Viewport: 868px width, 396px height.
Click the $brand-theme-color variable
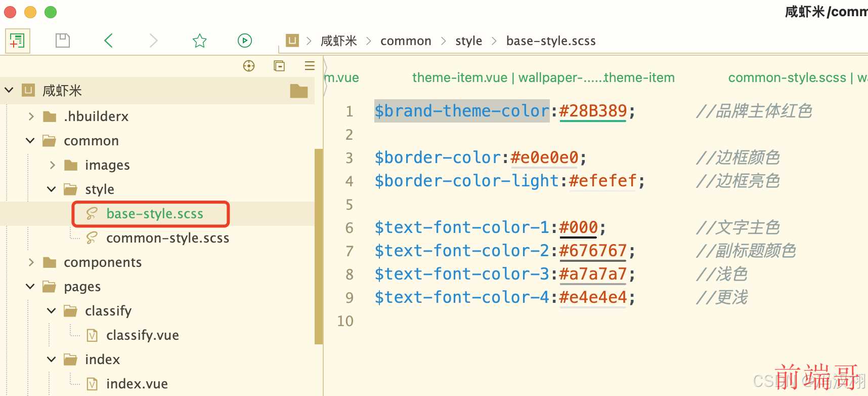[462, 111]
